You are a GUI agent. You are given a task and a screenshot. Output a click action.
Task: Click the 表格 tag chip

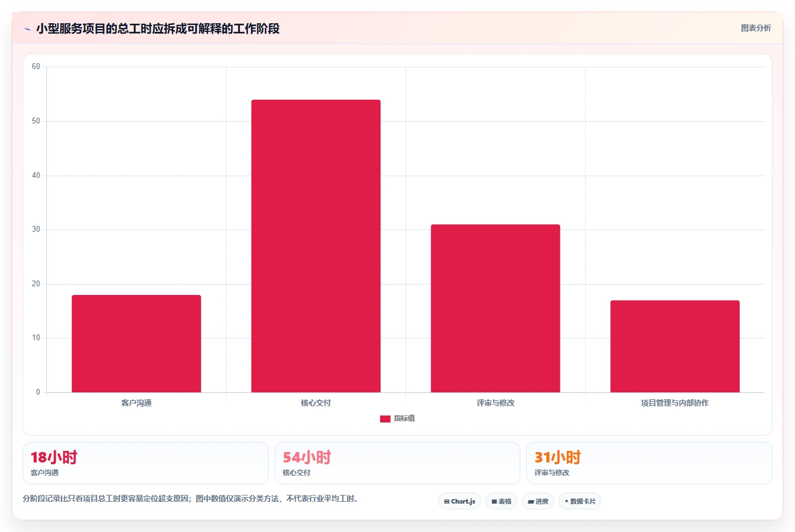(x=501, y=501)
